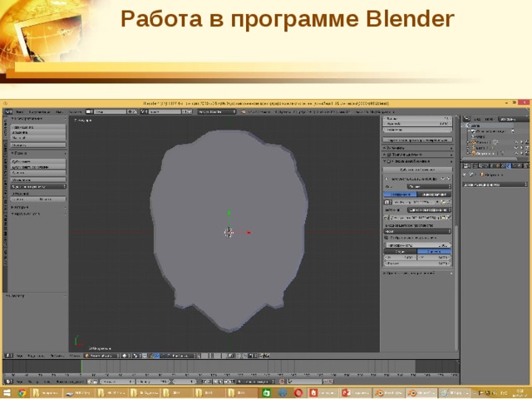
Task: Click the Blender logo icon in info header
Action: (x=243, y=111)
